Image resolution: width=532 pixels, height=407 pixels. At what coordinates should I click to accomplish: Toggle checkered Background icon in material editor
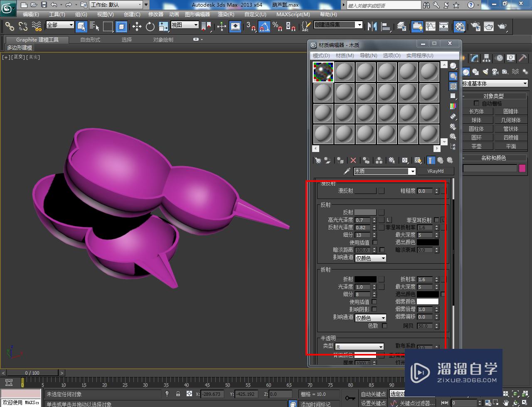pos(453,86)
